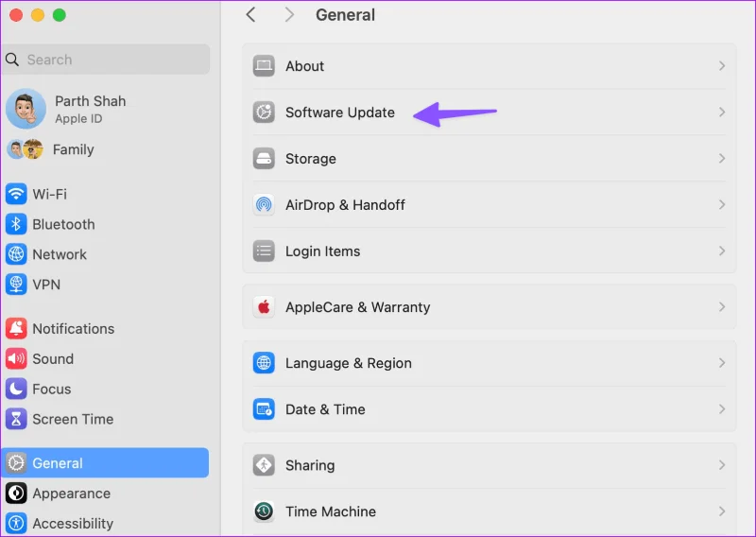The height and width of the screenshot is (537, 756).
Task: Click the green zoom window button
Action: point(60,15)
